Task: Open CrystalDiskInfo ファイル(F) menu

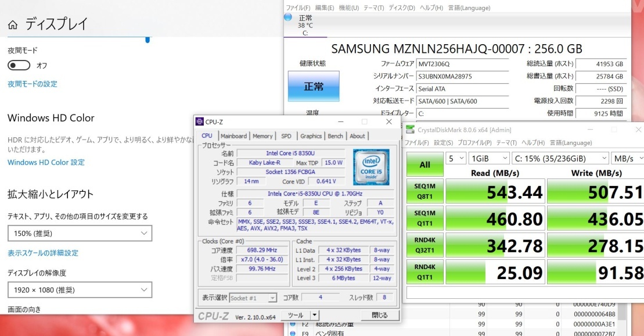Action: 298,8
